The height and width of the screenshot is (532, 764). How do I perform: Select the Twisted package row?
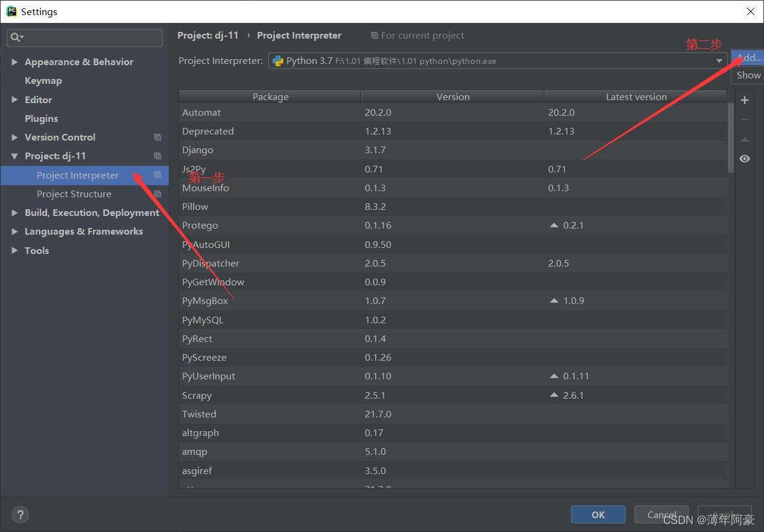point(453,414)
